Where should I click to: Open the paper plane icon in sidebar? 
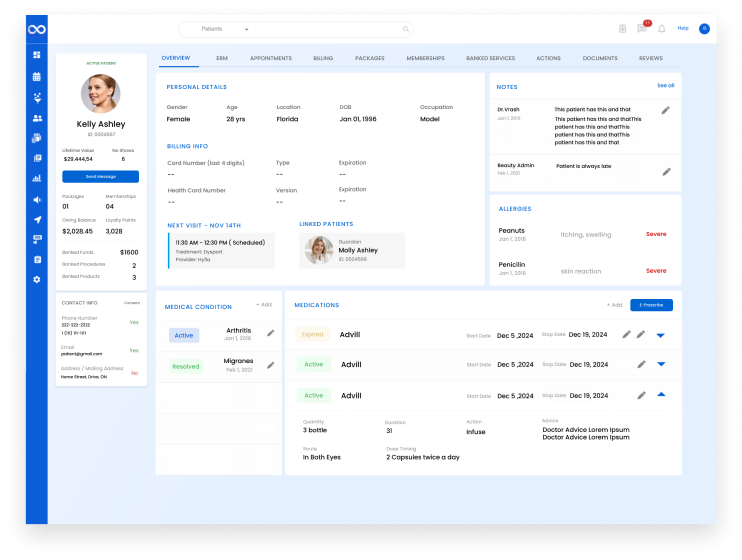coord(37,220)
